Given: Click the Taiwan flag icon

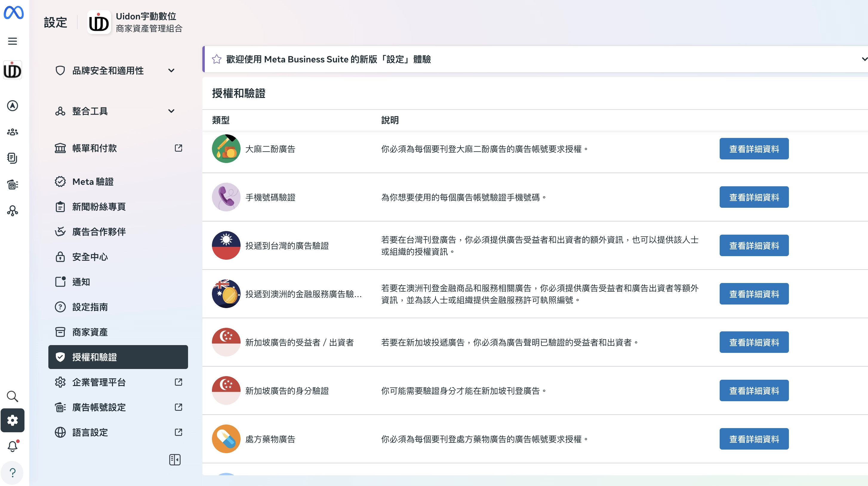Looking at the screenshot, I should tap(226, 245).
